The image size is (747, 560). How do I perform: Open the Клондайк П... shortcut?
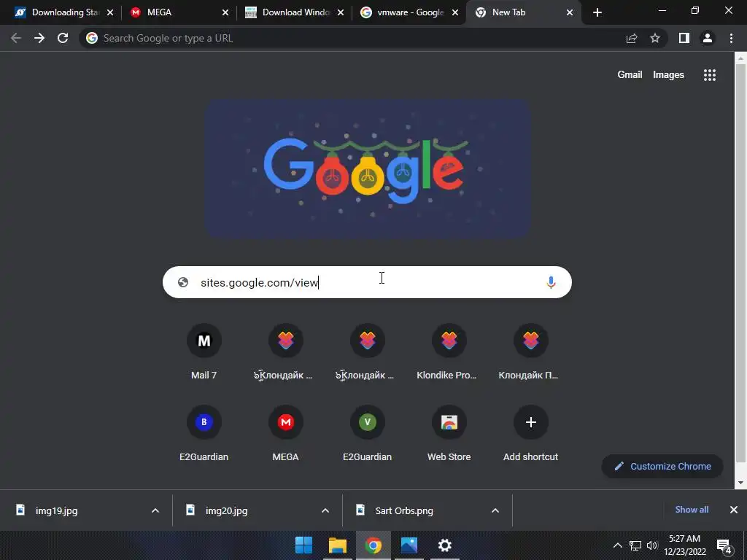pos(530,352)
